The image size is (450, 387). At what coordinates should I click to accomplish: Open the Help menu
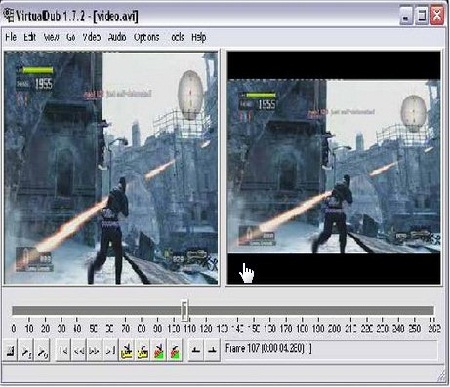(199, 37)
